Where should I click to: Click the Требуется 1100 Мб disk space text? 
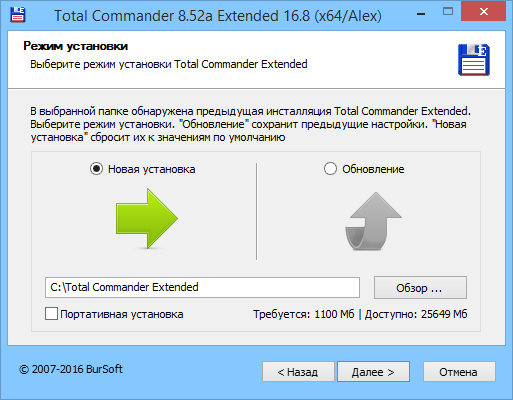tap(304, 314)
